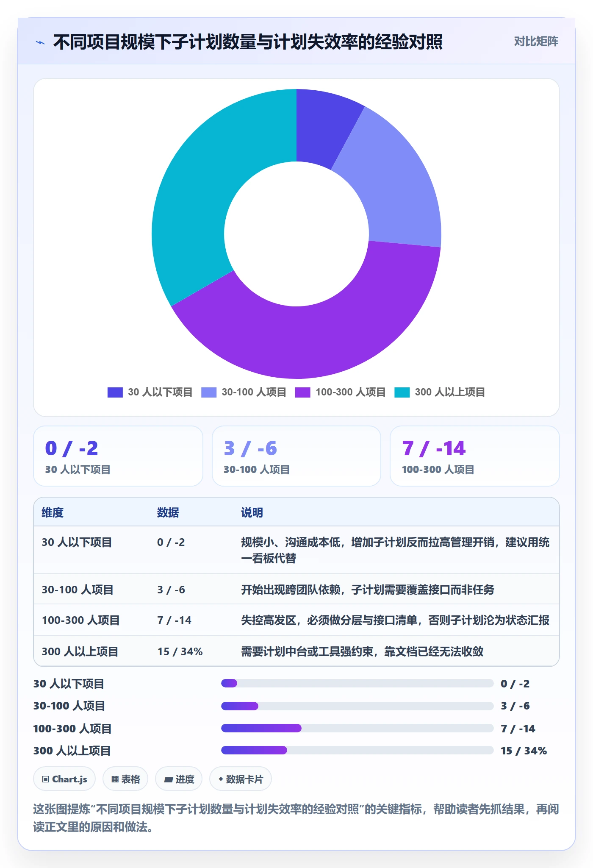Image resolution: width=593 pixels, height=868 pixels.
Task: Click the 30 人以下项目 progress bar
Action: [357, 683]
